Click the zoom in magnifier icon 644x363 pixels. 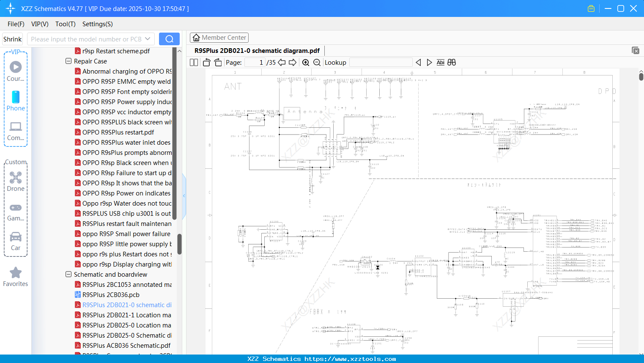point(306,63)
